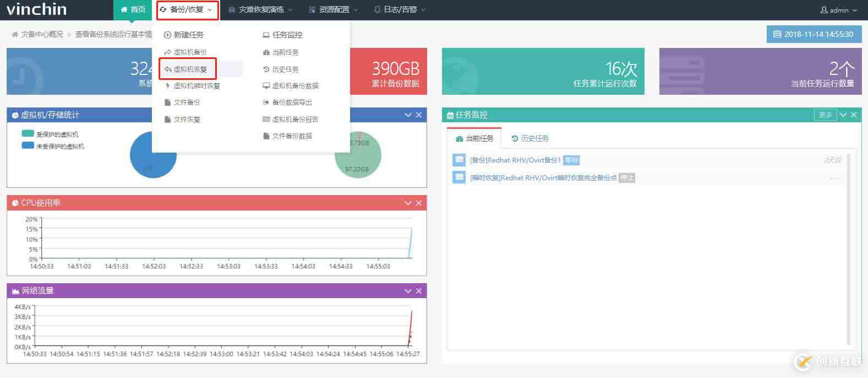
Task: Click the file icon beside 文件备份
Action: pos(168,102)
